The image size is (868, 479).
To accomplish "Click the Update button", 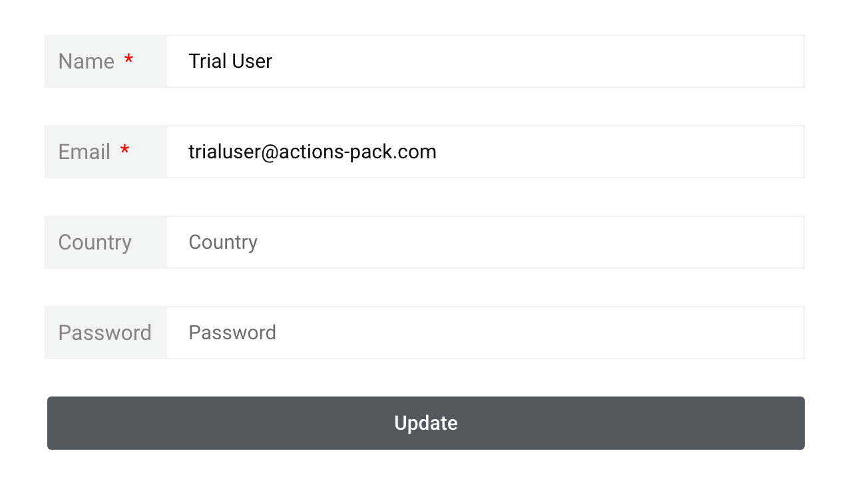I will 426,423.
